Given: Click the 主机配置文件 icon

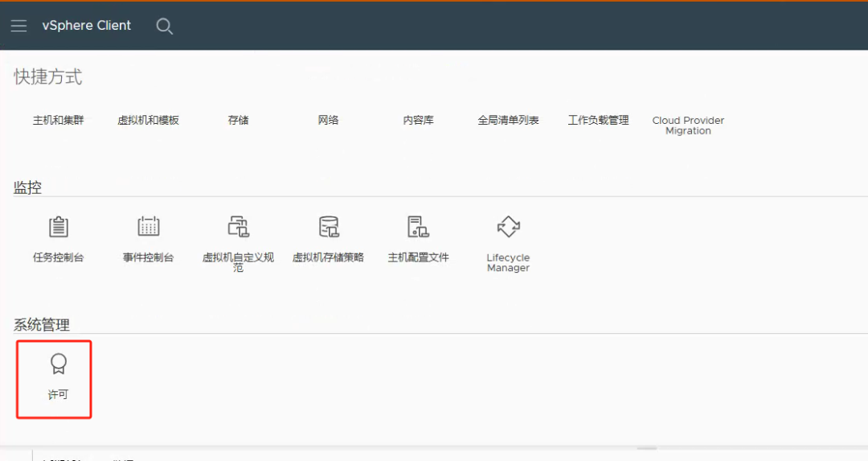Looking at the screenshot, I should (x=418, y=227).
